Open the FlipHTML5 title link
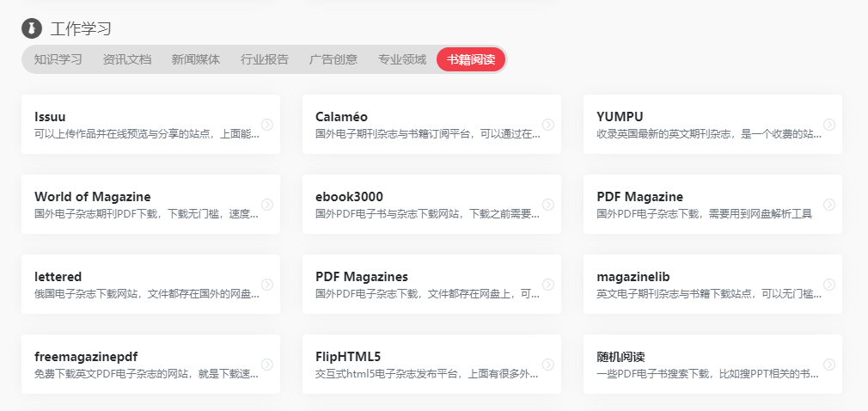Viewport: 868px width, 411px height. (x=348, y=356)
